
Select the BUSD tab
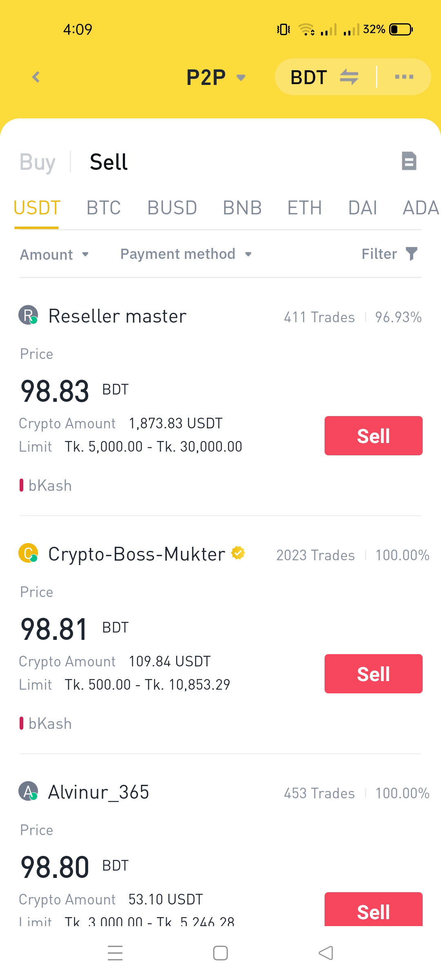coord(172,208)
